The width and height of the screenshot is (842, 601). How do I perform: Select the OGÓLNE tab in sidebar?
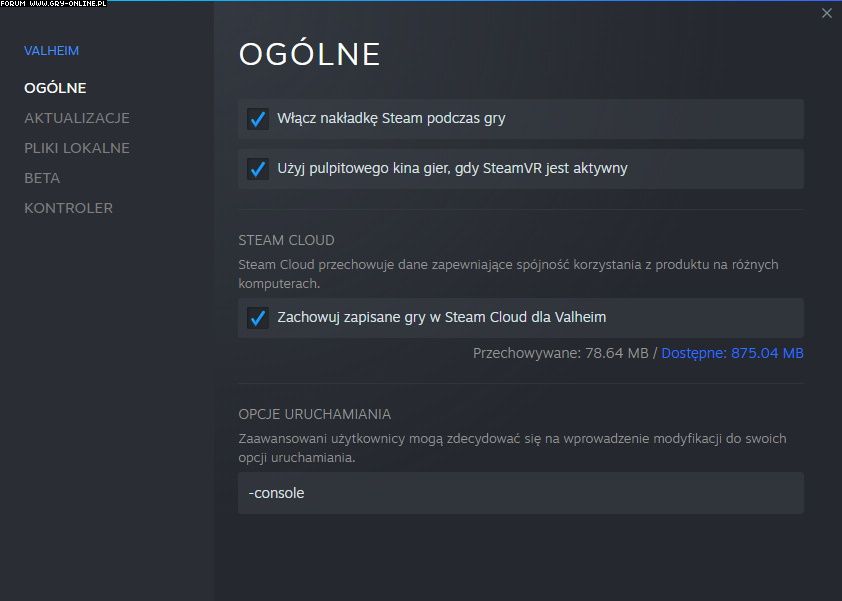[55, 88]
